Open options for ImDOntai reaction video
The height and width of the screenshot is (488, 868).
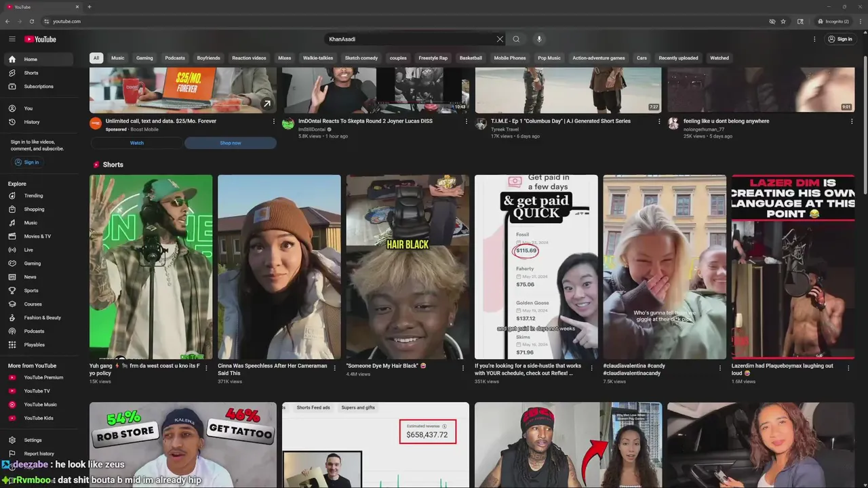[467, 121]
